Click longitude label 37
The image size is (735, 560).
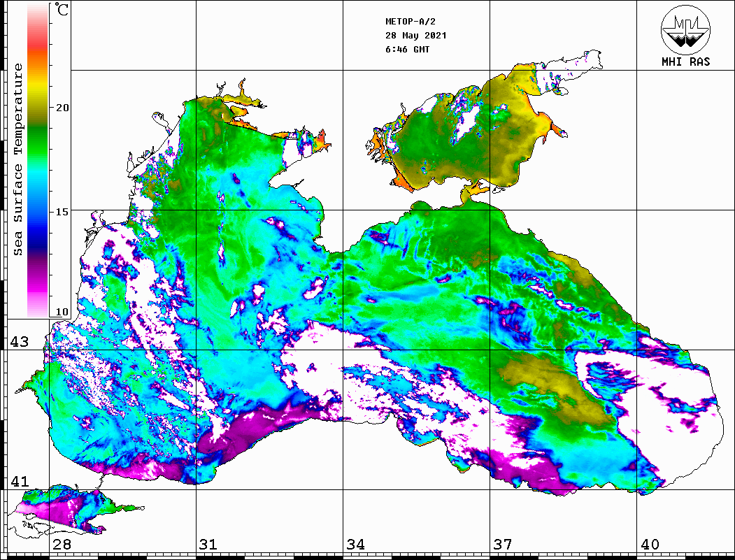503,545
